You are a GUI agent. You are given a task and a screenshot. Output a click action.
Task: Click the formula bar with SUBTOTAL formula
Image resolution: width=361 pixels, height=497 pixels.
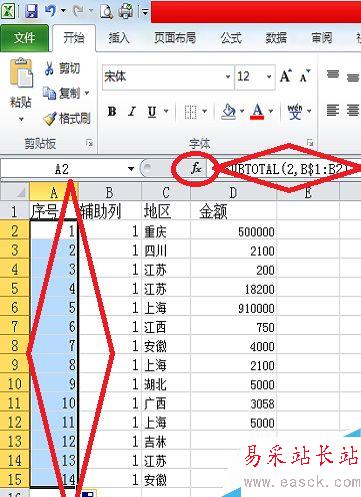coord(284,169)
